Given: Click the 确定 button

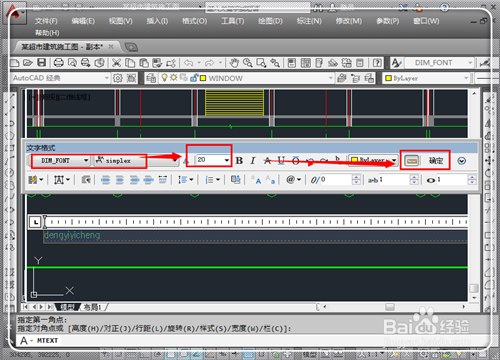Looking at the screenshot, I should (x=436, y=161).
